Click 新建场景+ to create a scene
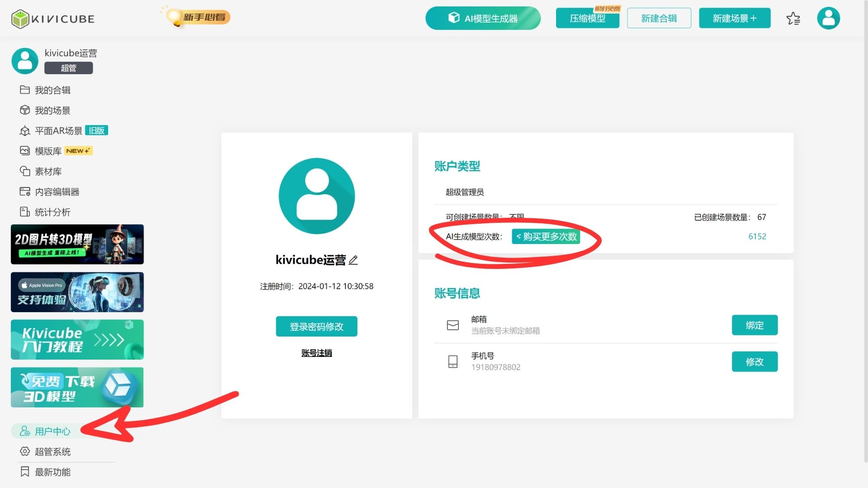The width and height of the screenshot is (868, 488). coord(735,18)
